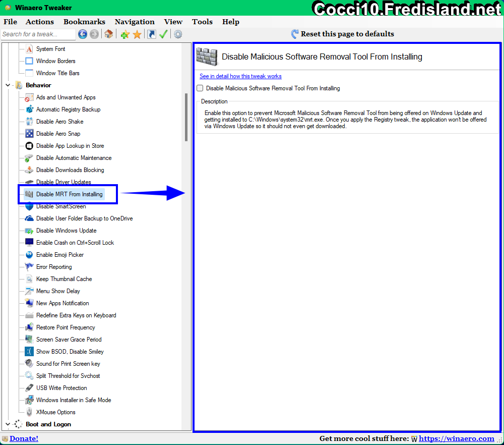This screenshot has width=504, height=445.
Task: Click the Sound for Print Screen key icon
Action: [x=29, y=364]
